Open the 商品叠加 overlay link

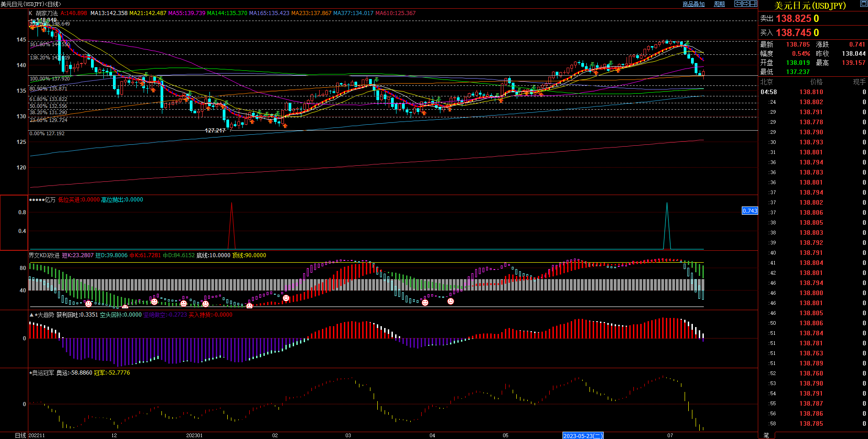click(x=693, y=4)
